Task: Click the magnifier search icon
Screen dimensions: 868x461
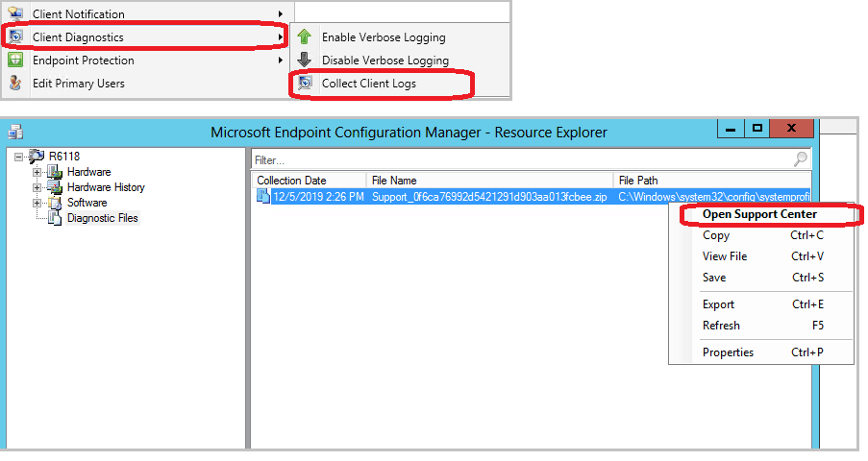Action: click(x=801, y=160)
